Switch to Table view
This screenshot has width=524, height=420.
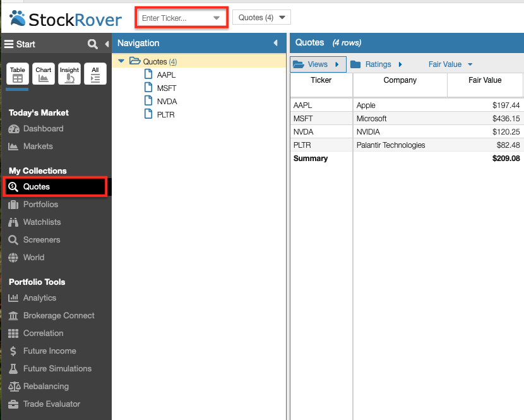click(x=18, y=74)
